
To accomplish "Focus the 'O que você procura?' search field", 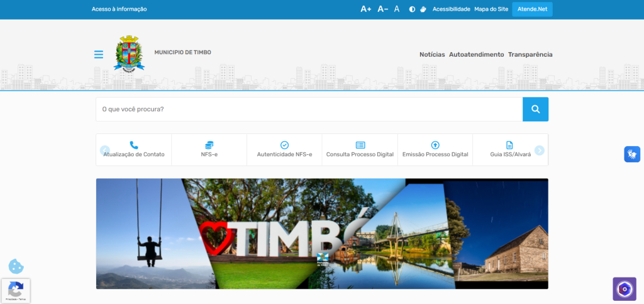I will pyautogui.click(x=309, y=110).
